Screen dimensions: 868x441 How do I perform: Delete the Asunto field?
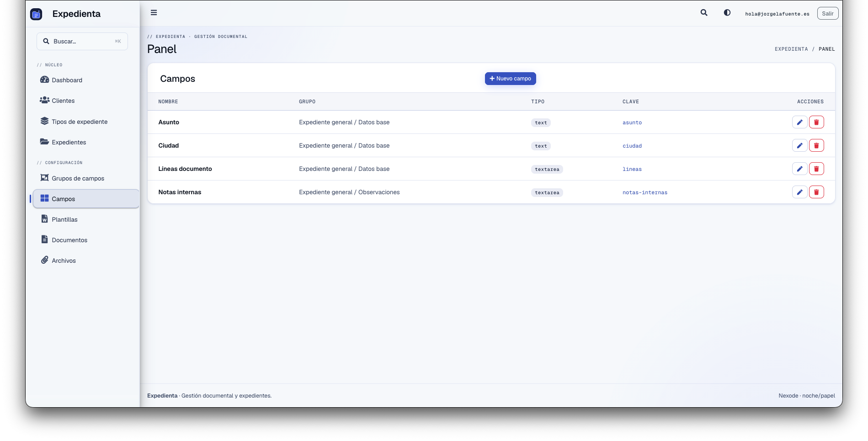coord(816,122)
